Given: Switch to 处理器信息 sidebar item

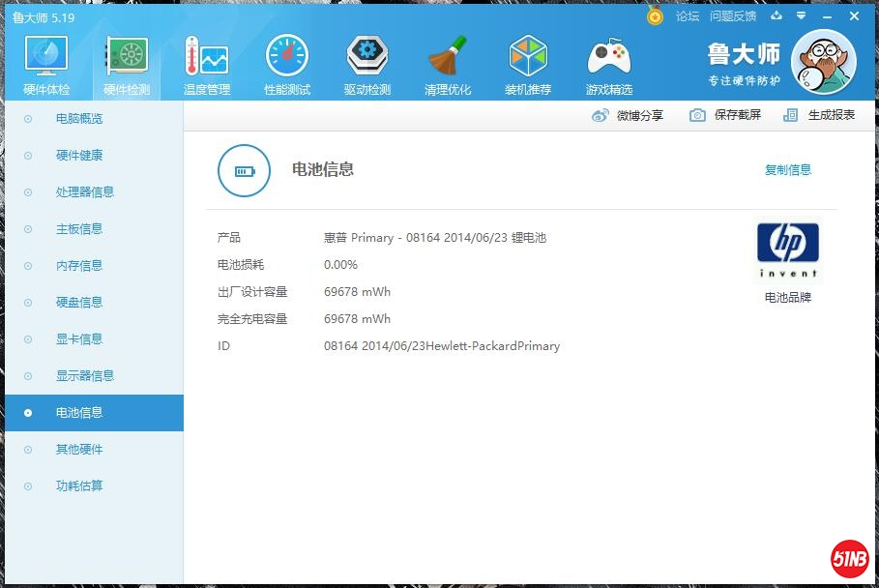Looking at the screenshot, I should coord(85,192).
